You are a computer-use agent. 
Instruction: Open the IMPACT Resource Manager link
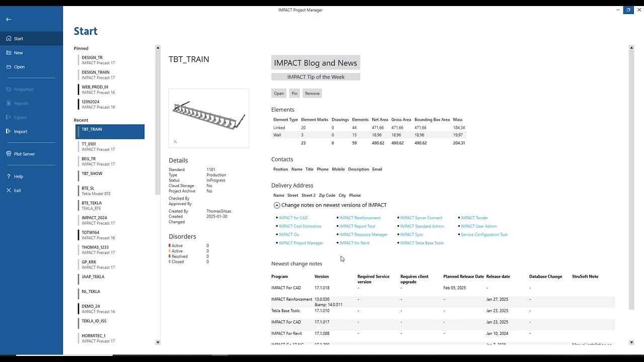tap(363, 235)
